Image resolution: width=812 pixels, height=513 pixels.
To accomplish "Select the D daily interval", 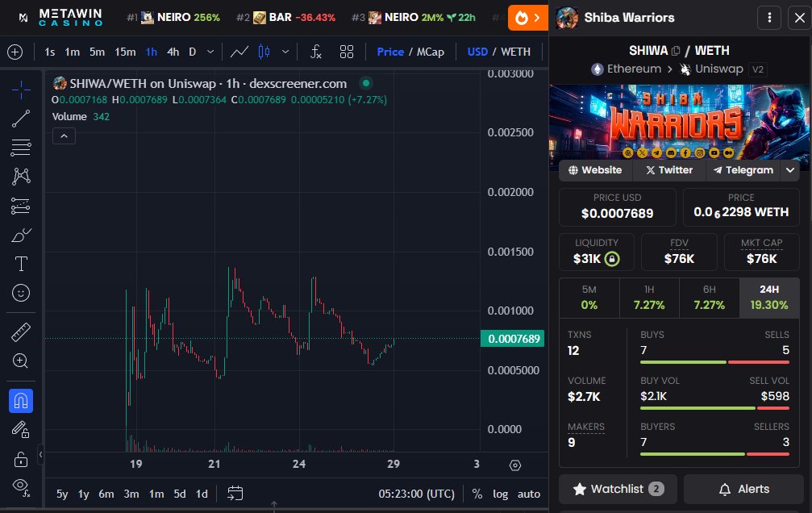I will (193, 52).
